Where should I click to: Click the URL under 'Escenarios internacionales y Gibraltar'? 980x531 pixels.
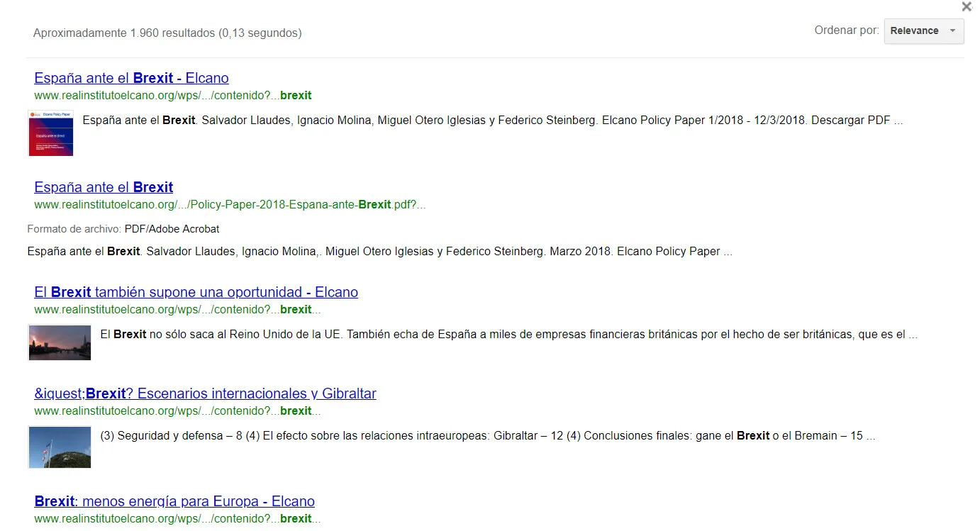177,410
